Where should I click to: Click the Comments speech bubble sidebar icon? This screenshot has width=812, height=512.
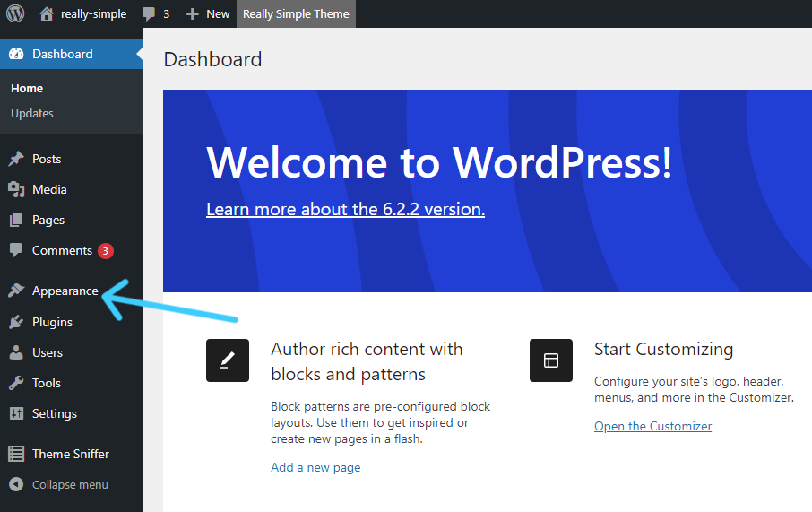[16, 250]
